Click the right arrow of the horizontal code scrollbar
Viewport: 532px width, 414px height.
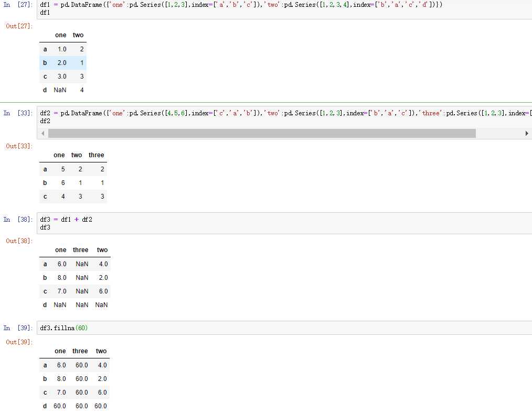527,134
